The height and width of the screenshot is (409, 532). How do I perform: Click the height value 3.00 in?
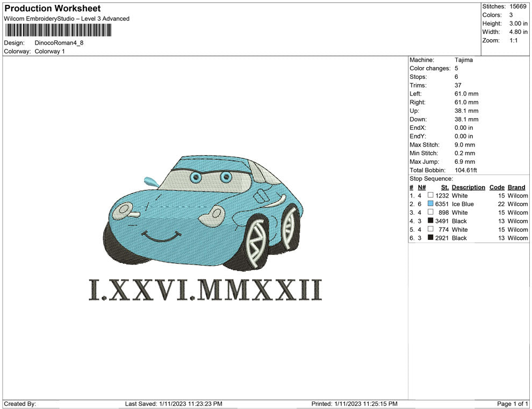[519, 24]
